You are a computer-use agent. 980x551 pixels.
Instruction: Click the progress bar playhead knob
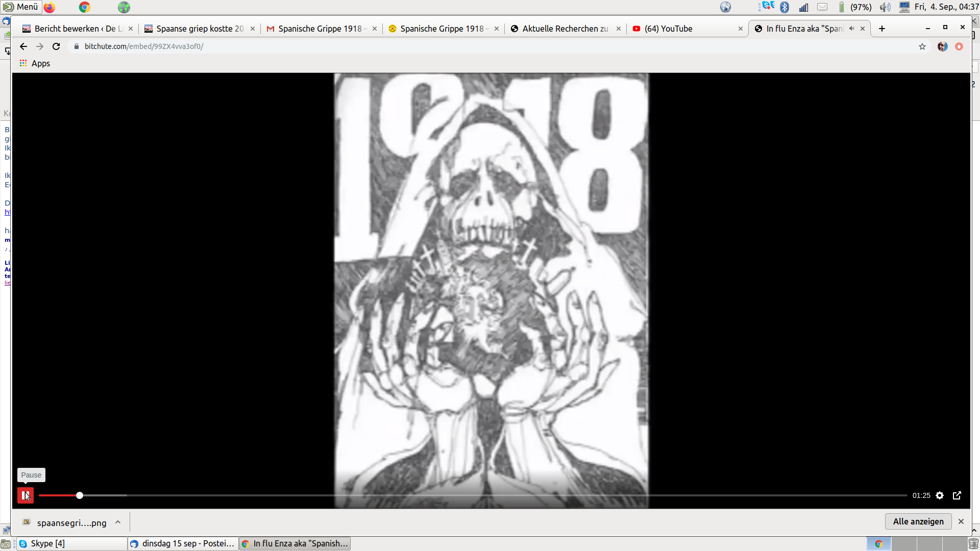click(x=80, y=495)
